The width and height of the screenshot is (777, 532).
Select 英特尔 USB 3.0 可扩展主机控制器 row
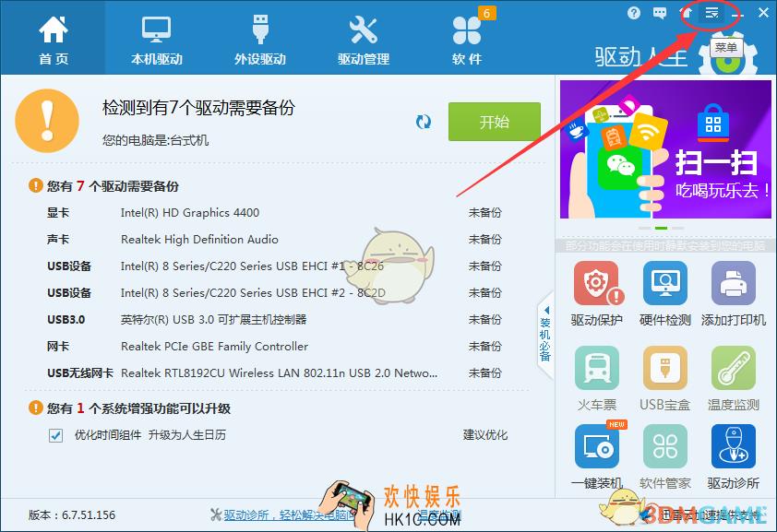(274, 320)
